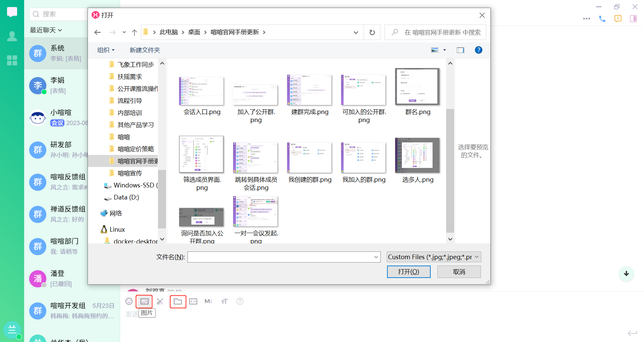Toggle the preview pane button
This screenshot has width=644, height=342.
[460, 50]
